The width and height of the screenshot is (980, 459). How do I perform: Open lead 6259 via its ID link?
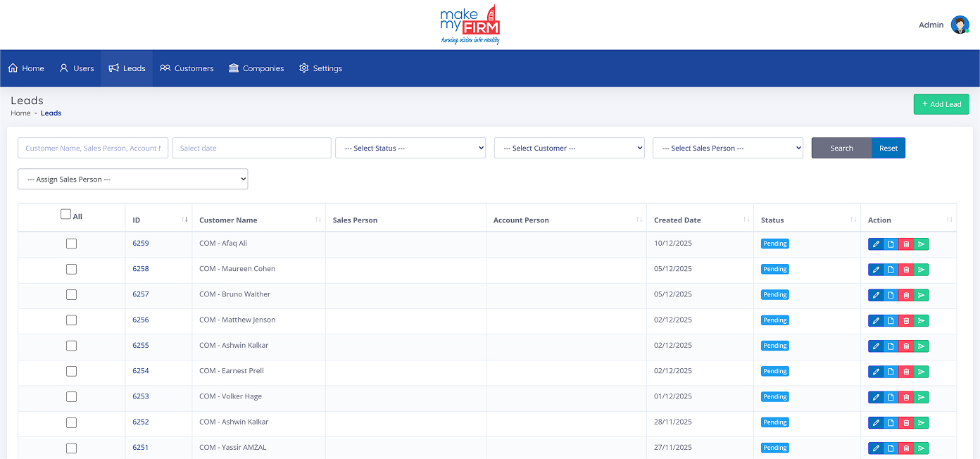140,243
